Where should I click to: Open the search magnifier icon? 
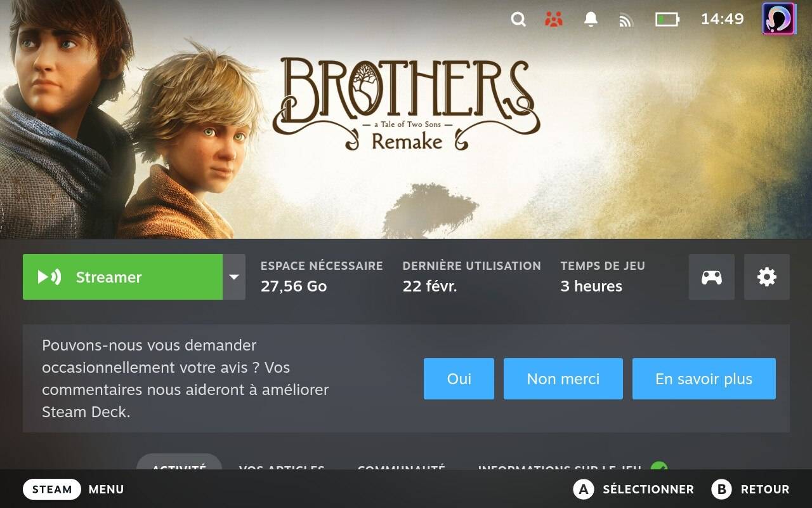518,19
